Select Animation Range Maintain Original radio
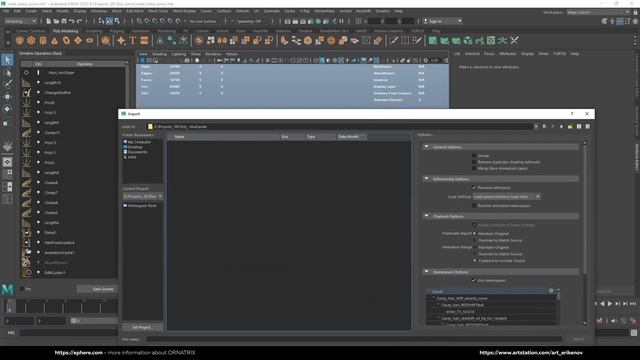This screenshot has width=640, height=360. point(474,247)
